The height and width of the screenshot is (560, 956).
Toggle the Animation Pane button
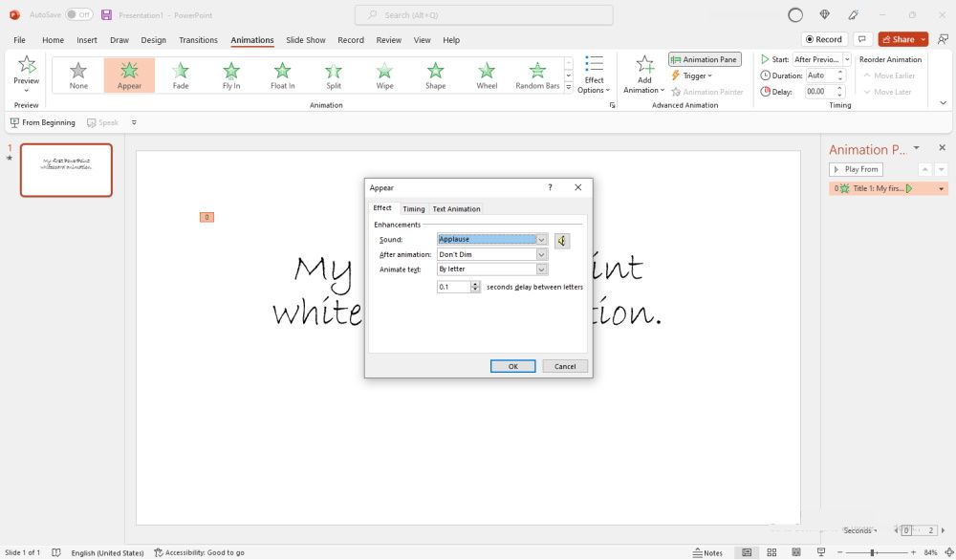tap(705, 59)
